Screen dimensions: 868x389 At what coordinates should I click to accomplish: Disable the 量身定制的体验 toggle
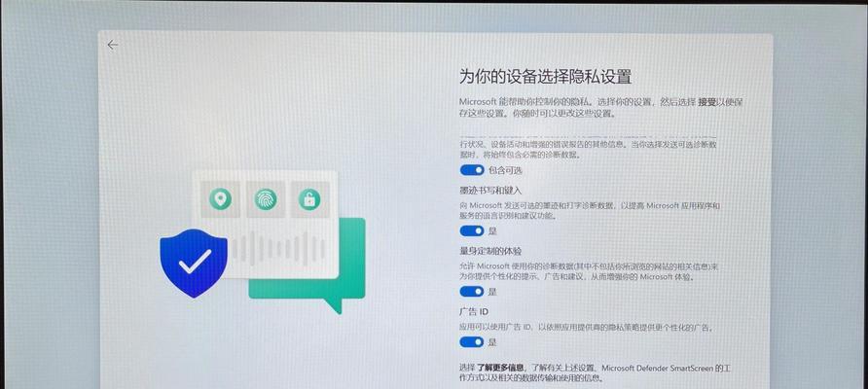click(472, 291)
